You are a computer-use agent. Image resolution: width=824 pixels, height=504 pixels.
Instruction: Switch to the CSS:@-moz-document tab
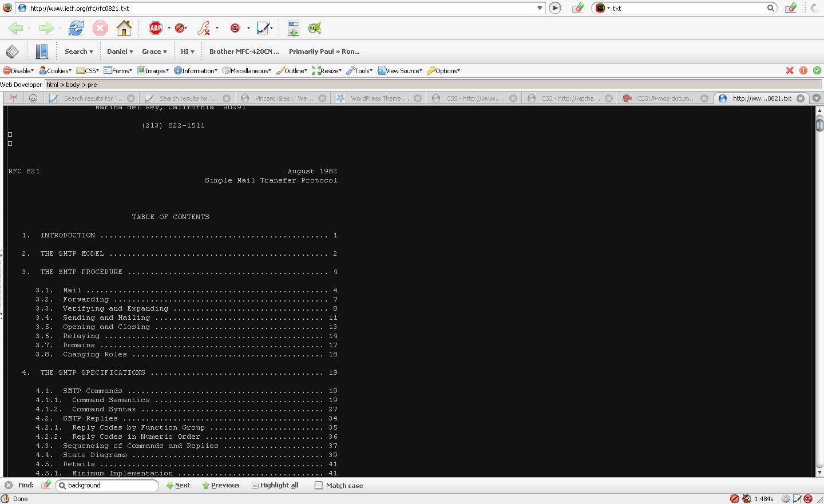pyautogui.click(x=666, y=98)
